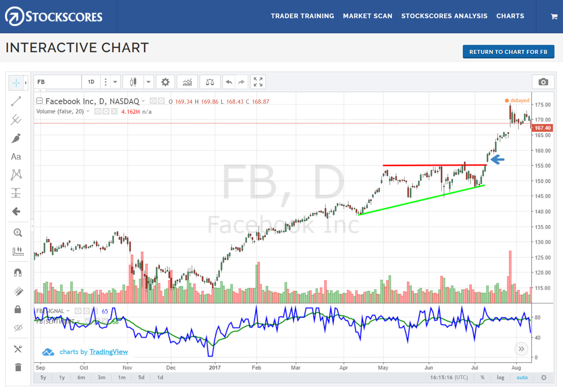Viewport: 563px width, 392px height.
Task: Pick the brush drawing tool
Action: (16, 138)
